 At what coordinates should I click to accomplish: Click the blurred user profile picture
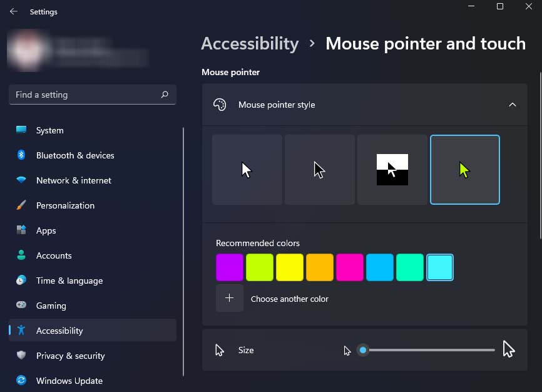[28, 50]
